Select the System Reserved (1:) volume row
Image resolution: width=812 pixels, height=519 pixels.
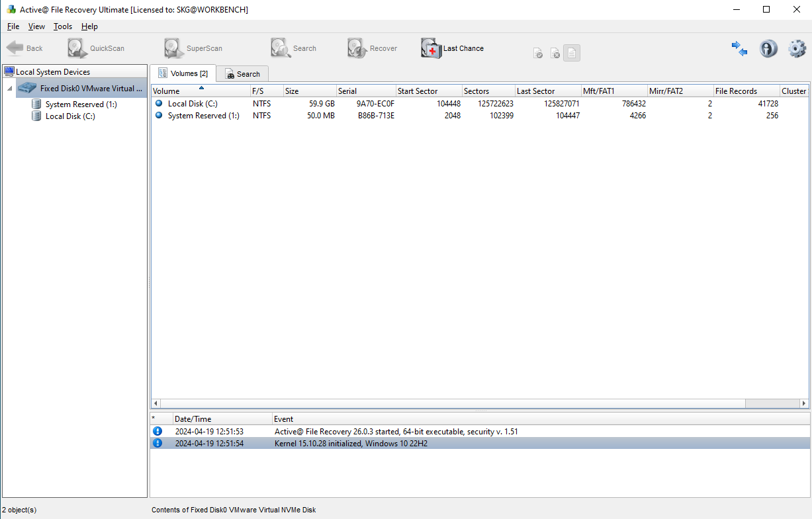(480, 116)
